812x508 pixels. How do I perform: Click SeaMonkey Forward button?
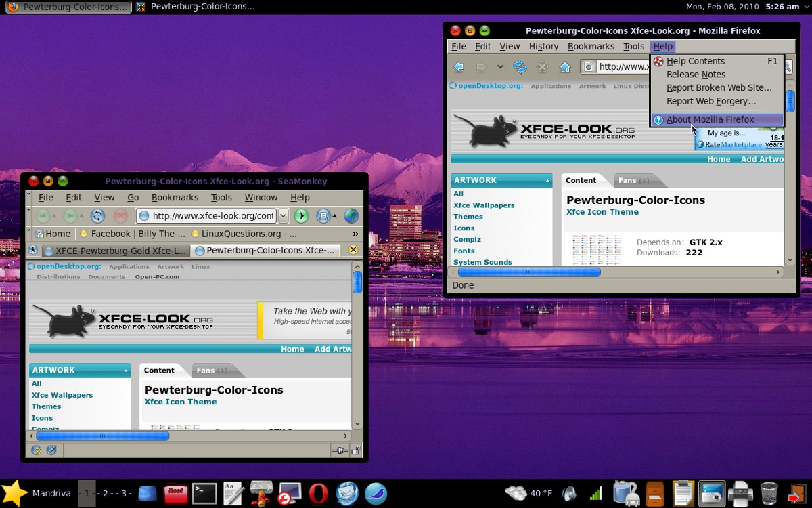70,216
